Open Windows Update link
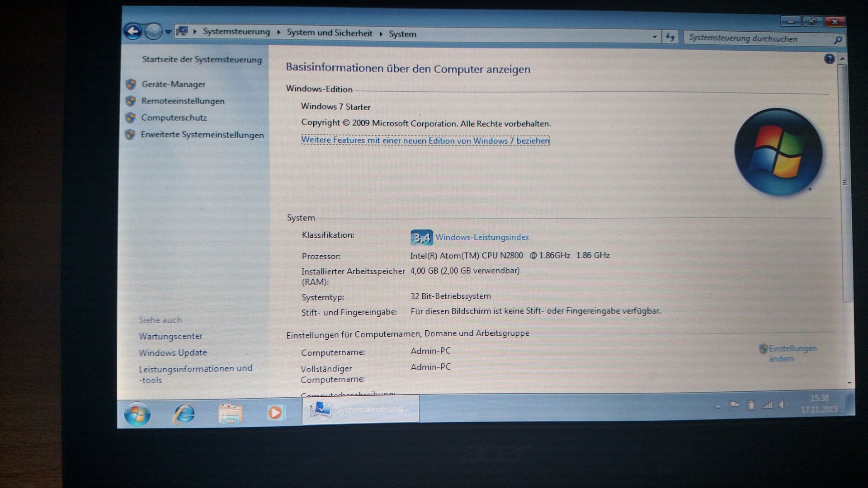868x488 pixels. pos(173,352)
